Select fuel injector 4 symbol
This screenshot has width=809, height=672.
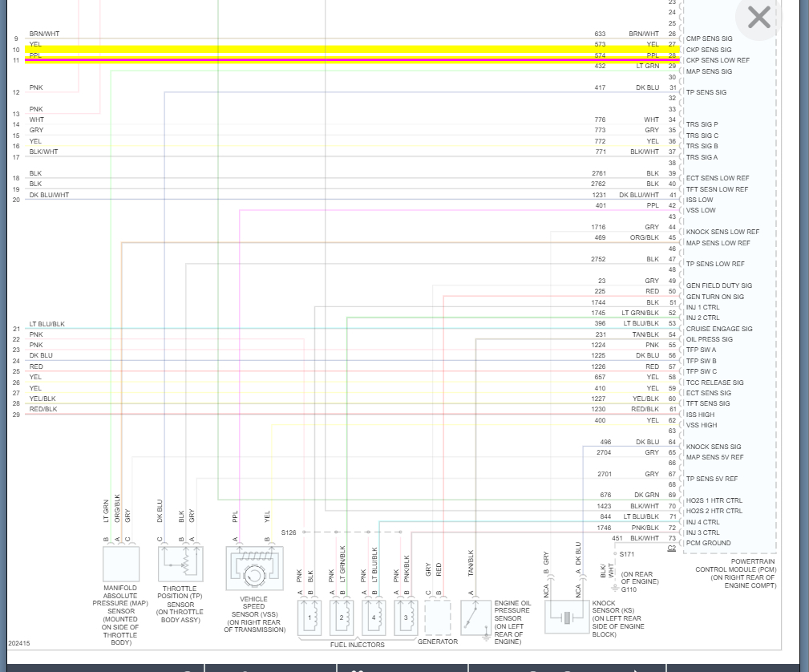tap(374, 617)
